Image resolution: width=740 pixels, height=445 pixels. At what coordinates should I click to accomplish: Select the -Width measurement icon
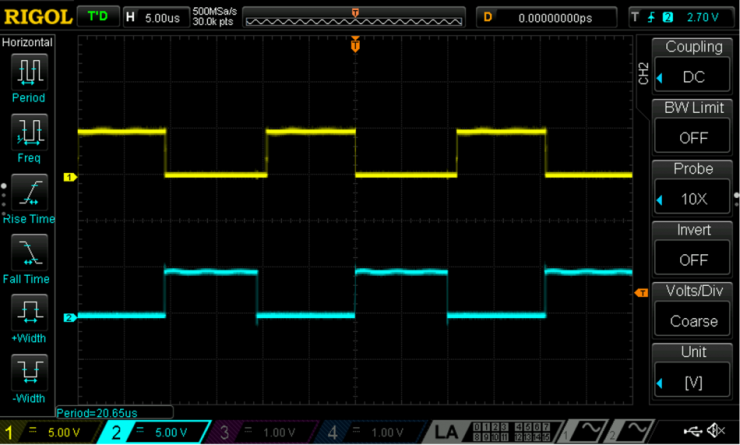[x=29, y=372]
